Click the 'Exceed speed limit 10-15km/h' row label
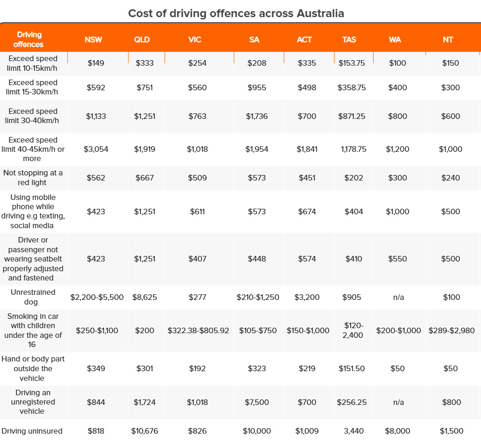 click(x=33, y=63)
